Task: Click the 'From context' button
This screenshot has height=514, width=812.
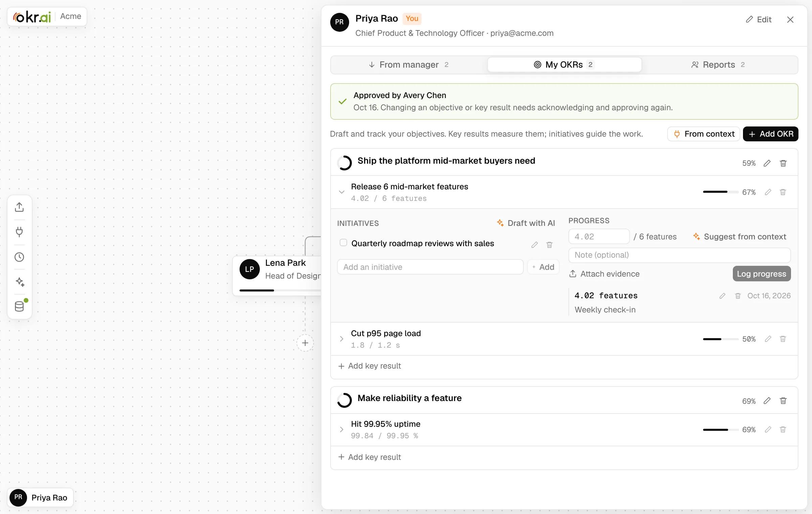Action: (704, 134)
